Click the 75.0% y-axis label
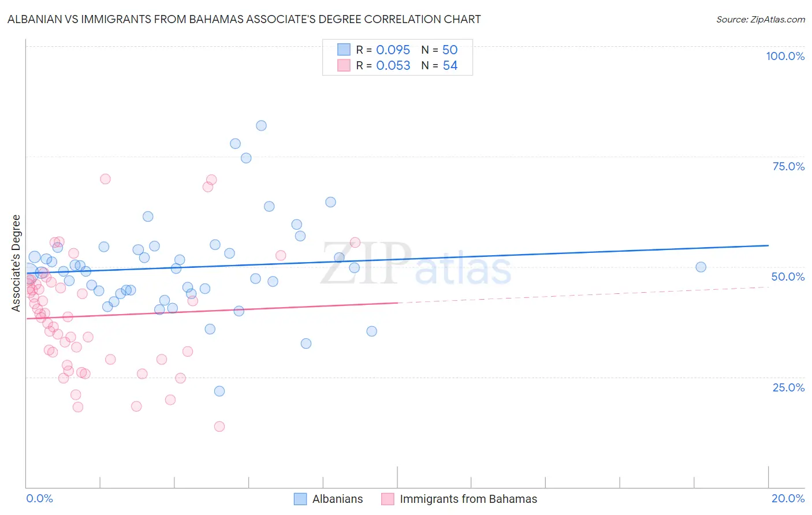 pos(788,166)
